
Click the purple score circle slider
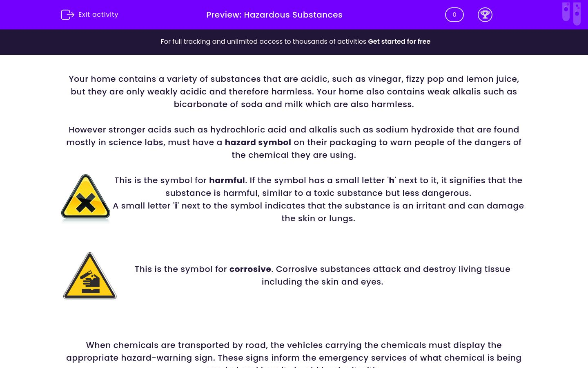click(454, 15)
